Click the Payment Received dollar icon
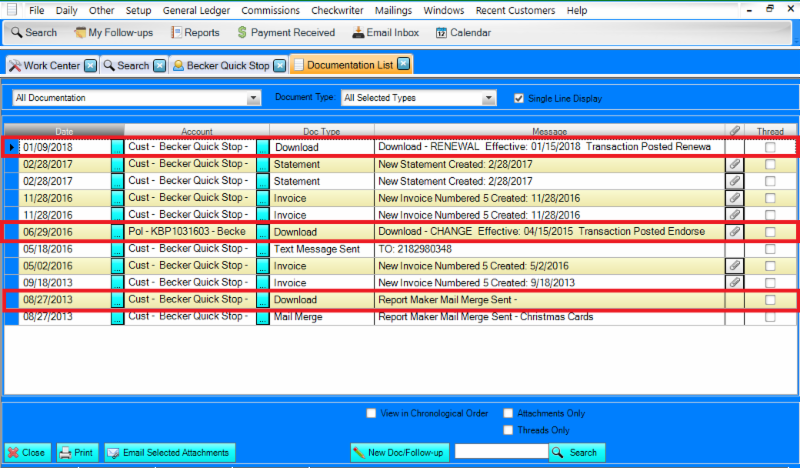 [242, 33]
